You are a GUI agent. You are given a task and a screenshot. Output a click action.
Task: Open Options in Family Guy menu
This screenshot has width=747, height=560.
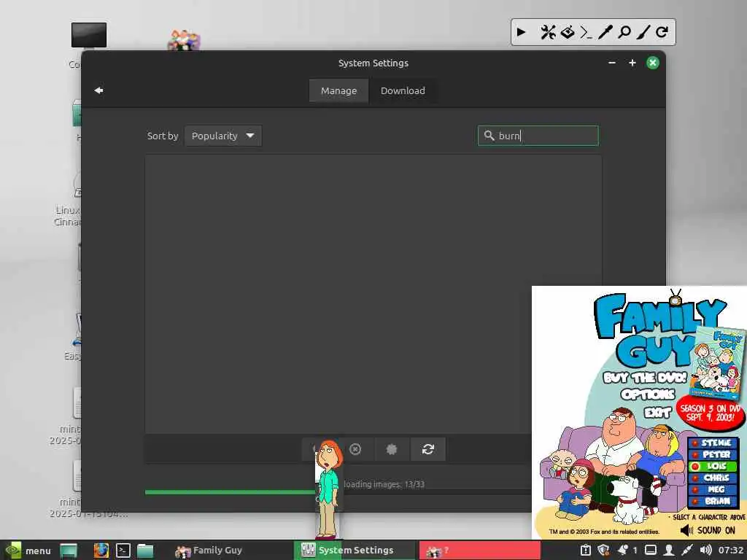coord(649,394)
